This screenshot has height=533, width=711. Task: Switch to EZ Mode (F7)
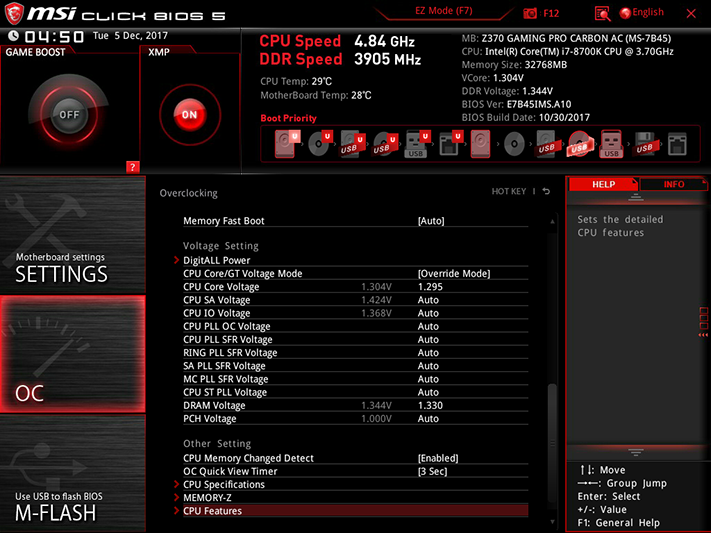coord(443,10)
